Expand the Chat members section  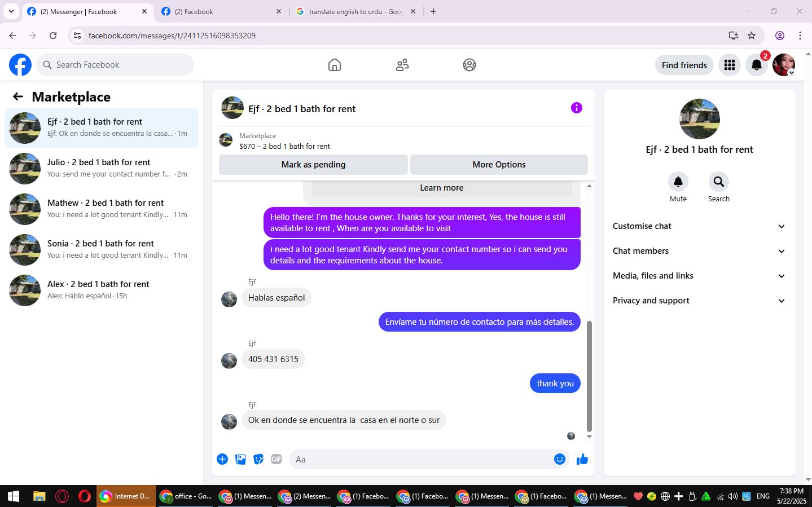tap(699, 251)
